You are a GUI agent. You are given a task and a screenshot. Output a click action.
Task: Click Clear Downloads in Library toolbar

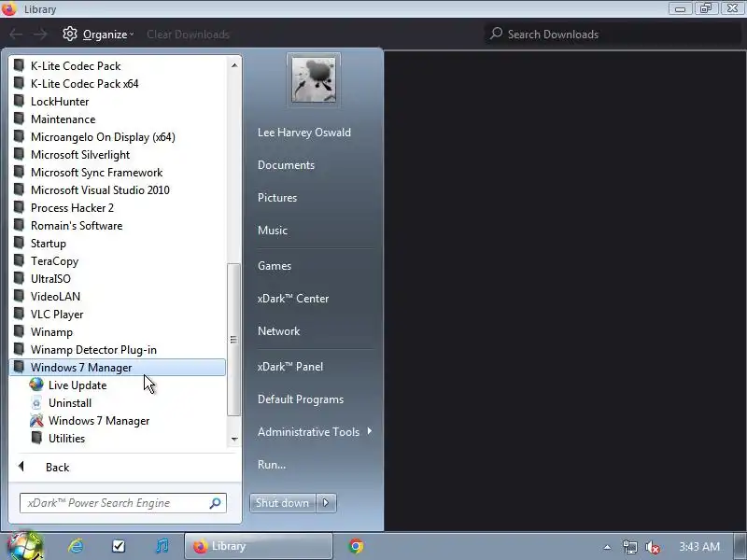[x=189, y=35]
